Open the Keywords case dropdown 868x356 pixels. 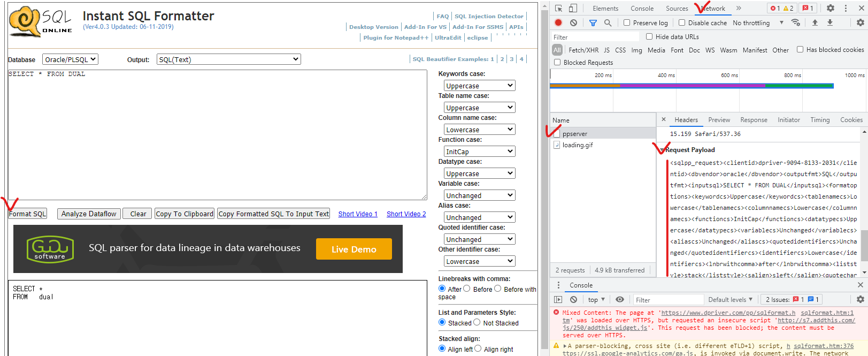pyautogui.click(x=480, y=86)
